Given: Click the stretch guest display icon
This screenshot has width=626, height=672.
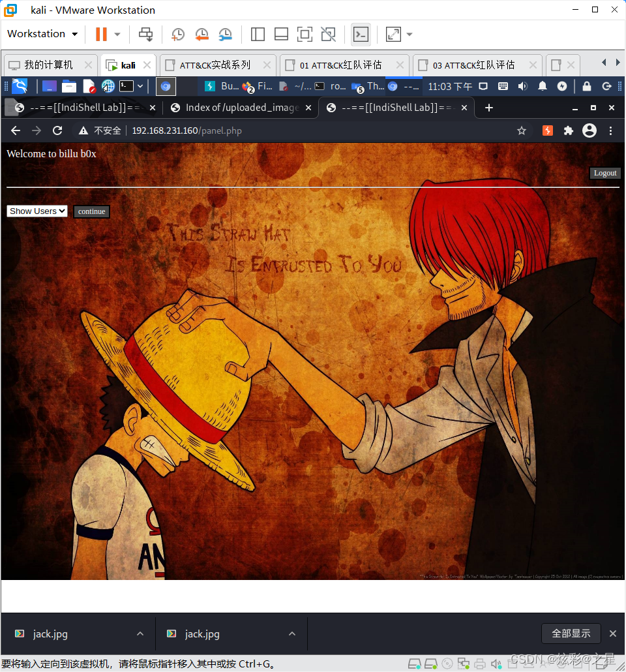Looking at the screenshot, I should point(393,35).
